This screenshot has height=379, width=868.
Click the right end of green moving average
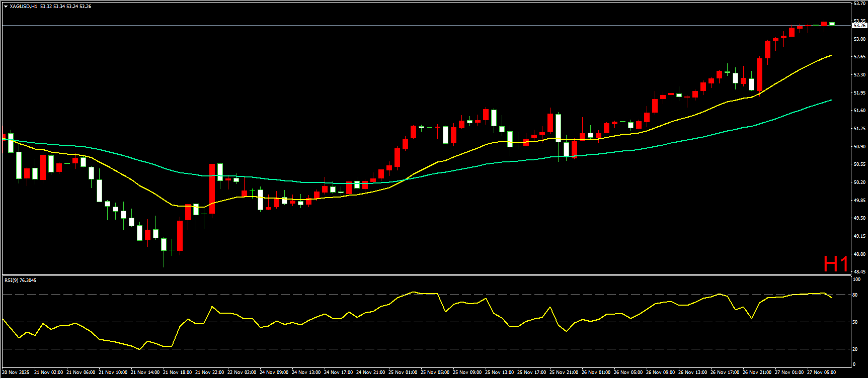[831, 100]
